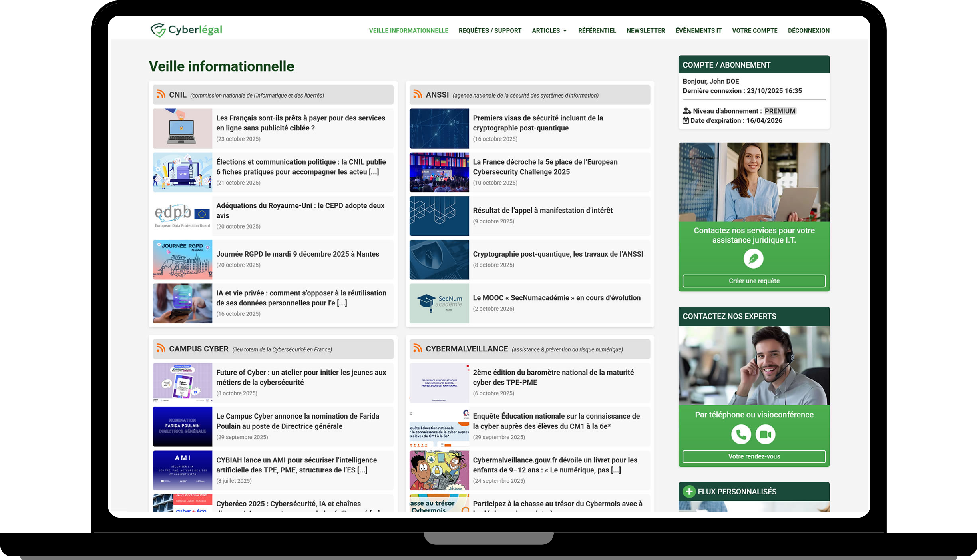Click the cartoon kids booklet thumbnail

pos(439,470)
